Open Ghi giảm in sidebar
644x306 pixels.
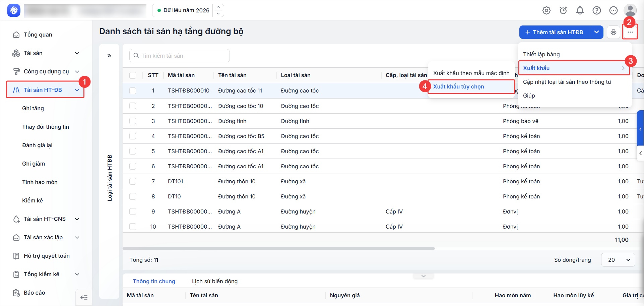pos(34,164)
